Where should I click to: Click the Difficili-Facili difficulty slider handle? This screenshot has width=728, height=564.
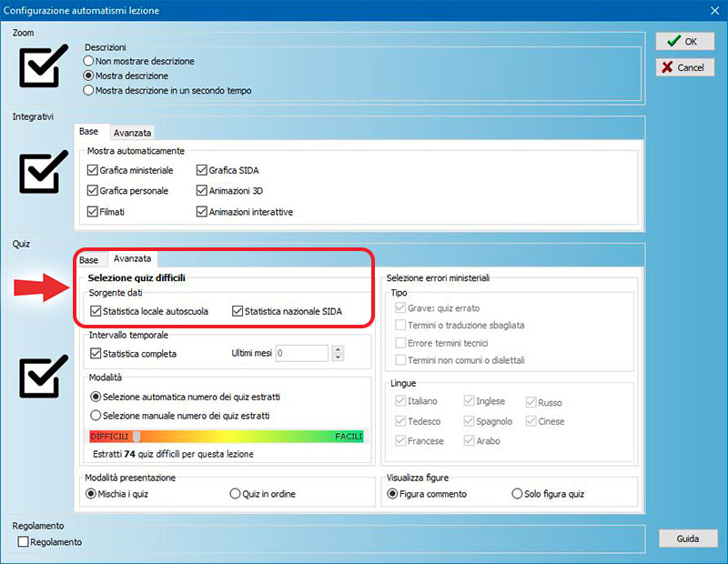136,437
